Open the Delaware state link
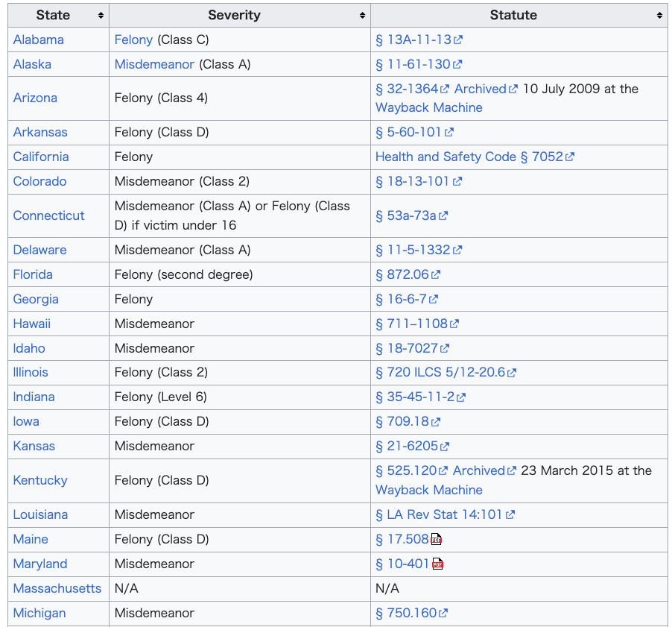 (x=39, y=250)
